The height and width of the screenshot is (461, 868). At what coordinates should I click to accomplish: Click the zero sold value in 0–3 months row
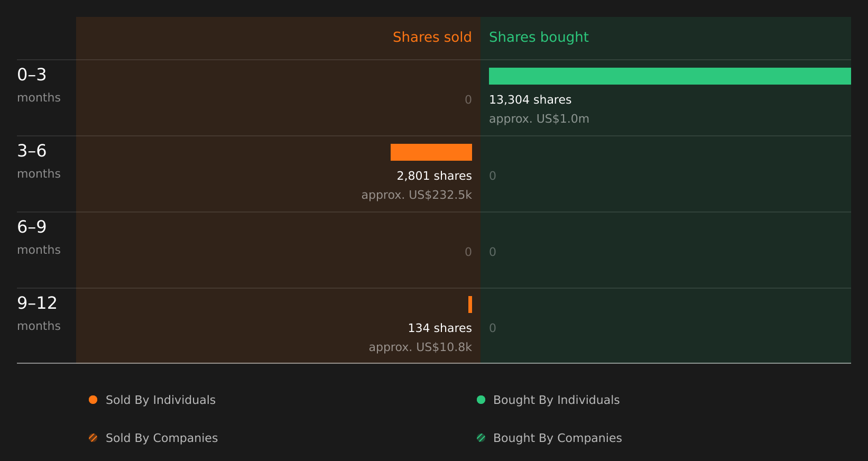[468, 100]
